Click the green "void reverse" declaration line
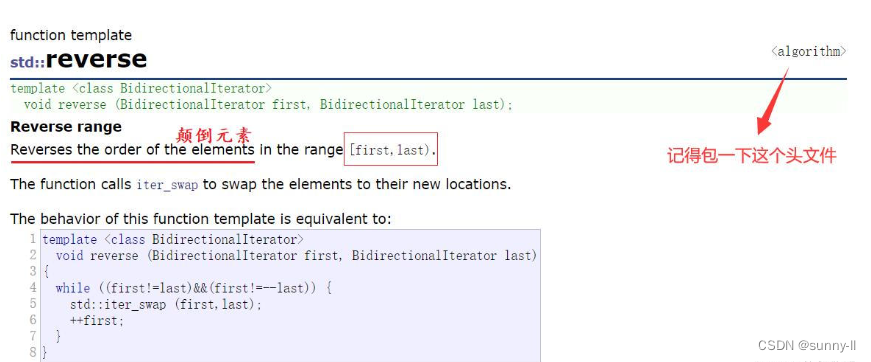 click(268, 104)
